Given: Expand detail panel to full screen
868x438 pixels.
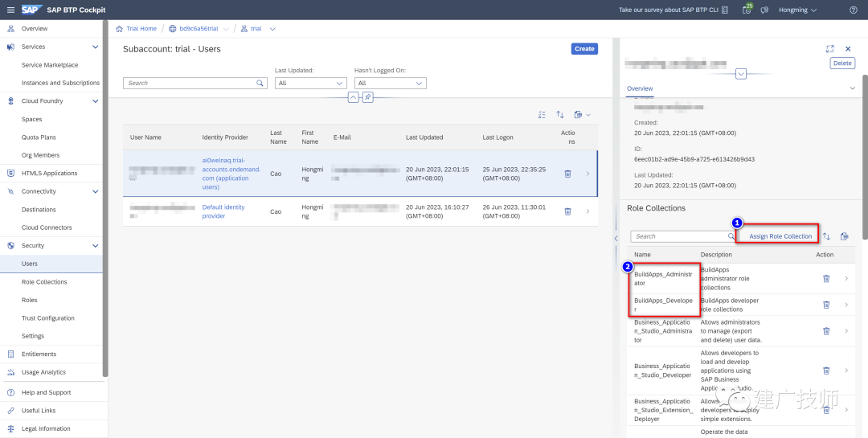Looking at the screenshot, I should (829, 49).
